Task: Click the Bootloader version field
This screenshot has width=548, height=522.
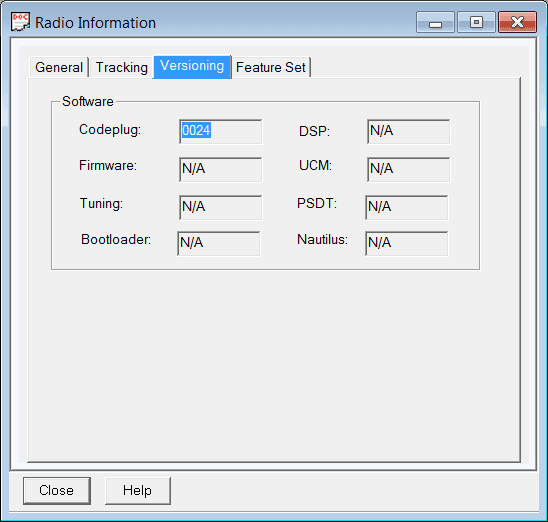Action: pos(219,243)
